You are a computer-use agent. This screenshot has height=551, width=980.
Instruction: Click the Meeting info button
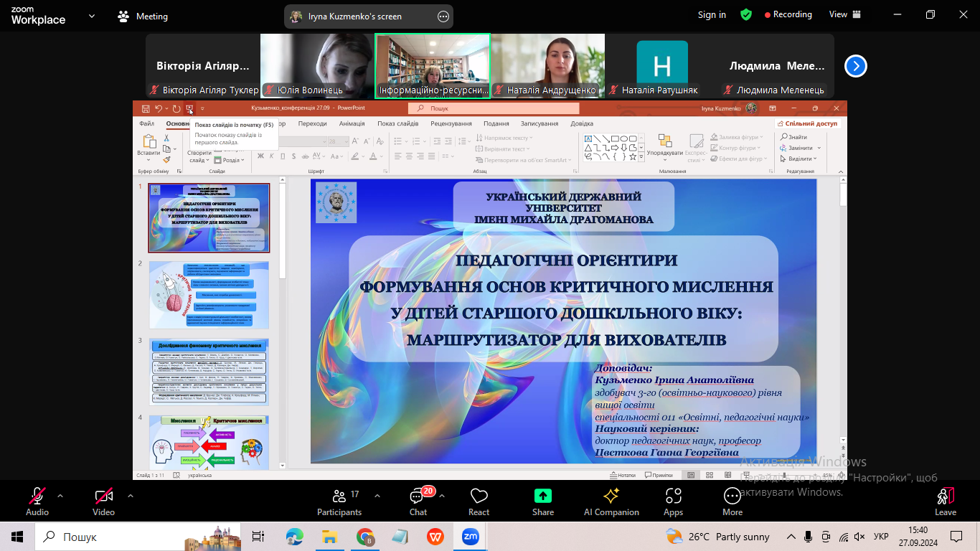click(x=143, y=16)
